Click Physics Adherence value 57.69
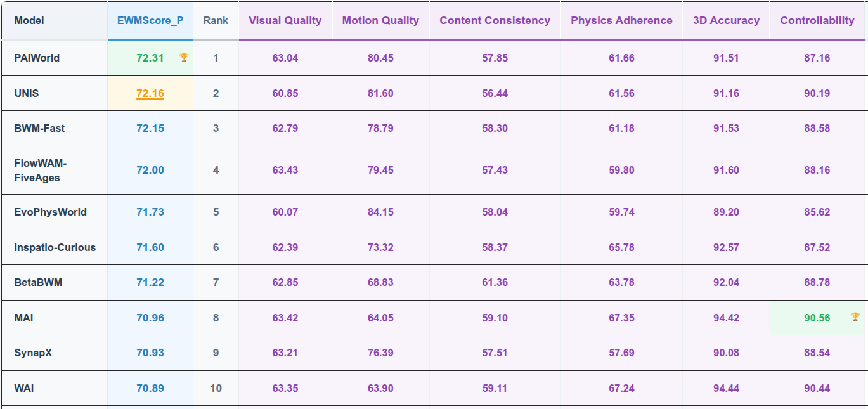The height and width of the screenshot is (409, 868). (x=621, y=353)
